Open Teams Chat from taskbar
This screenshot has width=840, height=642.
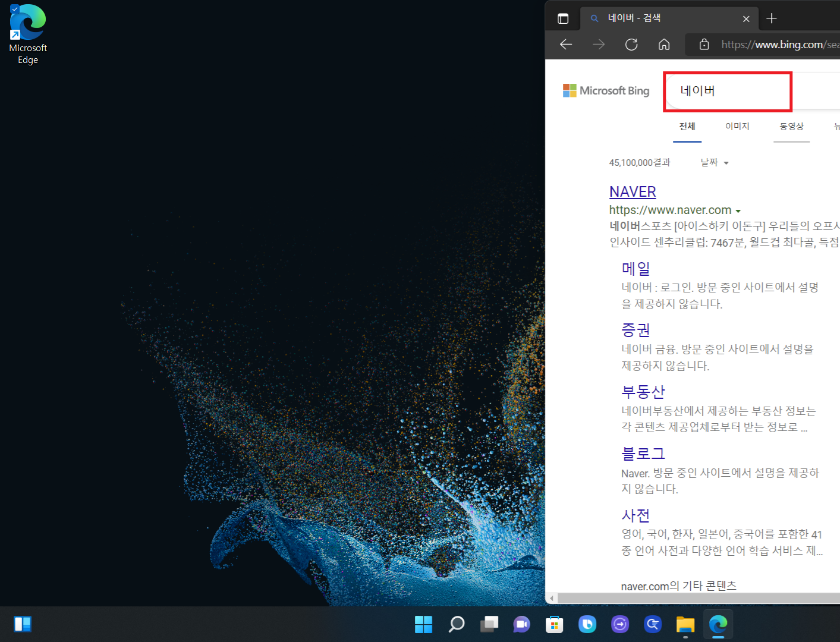522,624
